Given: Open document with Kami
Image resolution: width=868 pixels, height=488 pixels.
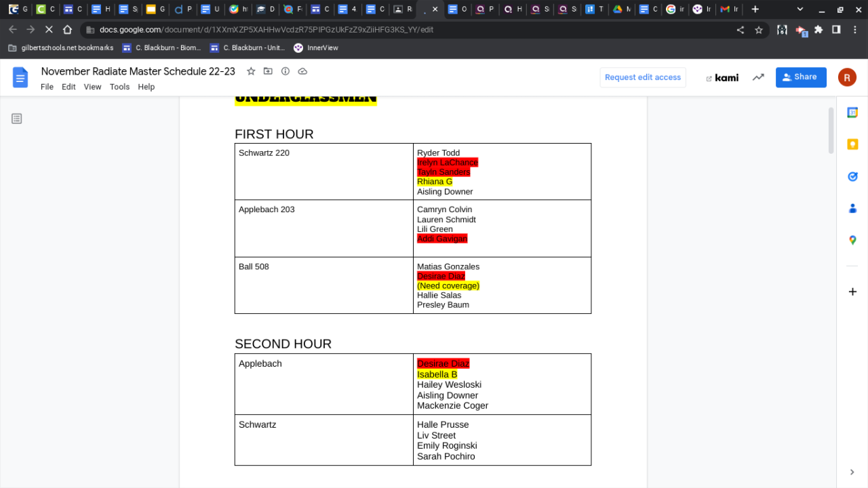Looking at the screenshot, I should (x=722, y=77).
